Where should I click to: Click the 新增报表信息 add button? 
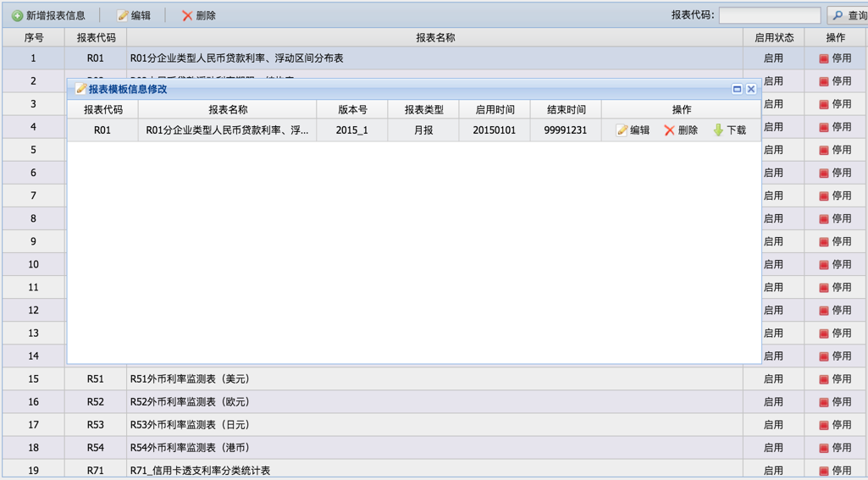coord(49,15)
